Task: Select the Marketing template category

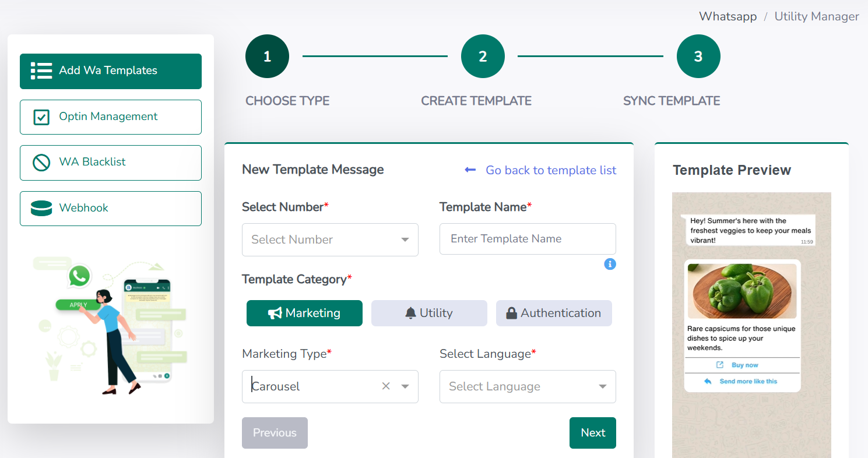Action: click(304, 313)
